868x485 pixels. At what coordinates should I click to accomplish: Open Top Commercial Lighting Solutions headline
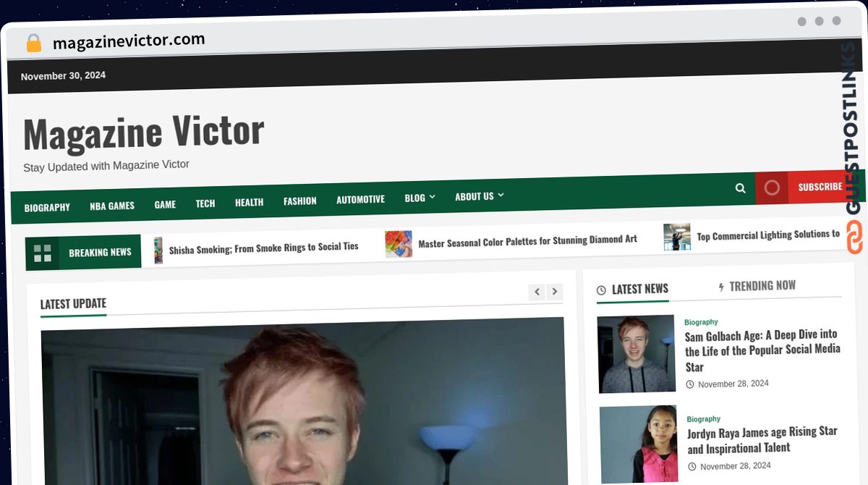(x=768, y=235)
